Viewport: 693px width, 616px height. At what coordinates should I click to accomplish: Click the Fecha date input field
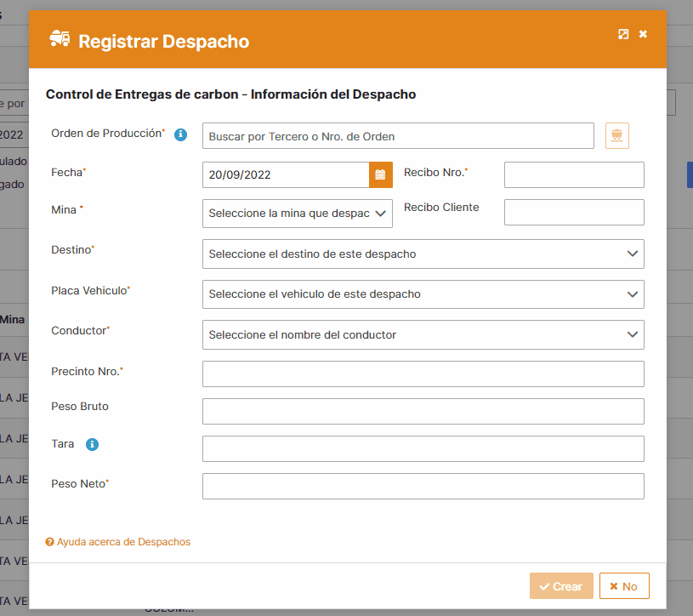coord(285,174)
